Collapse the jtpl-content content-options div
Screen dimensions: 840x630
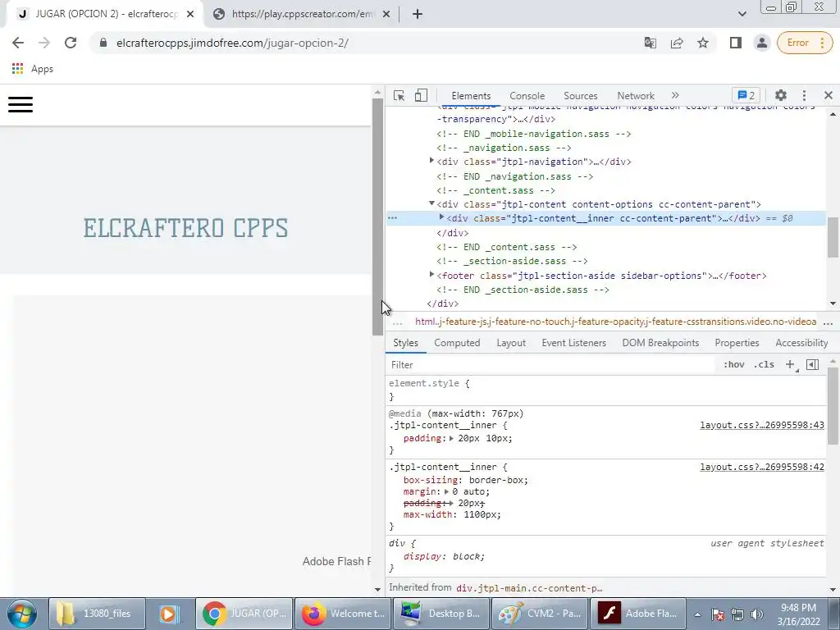431,203
